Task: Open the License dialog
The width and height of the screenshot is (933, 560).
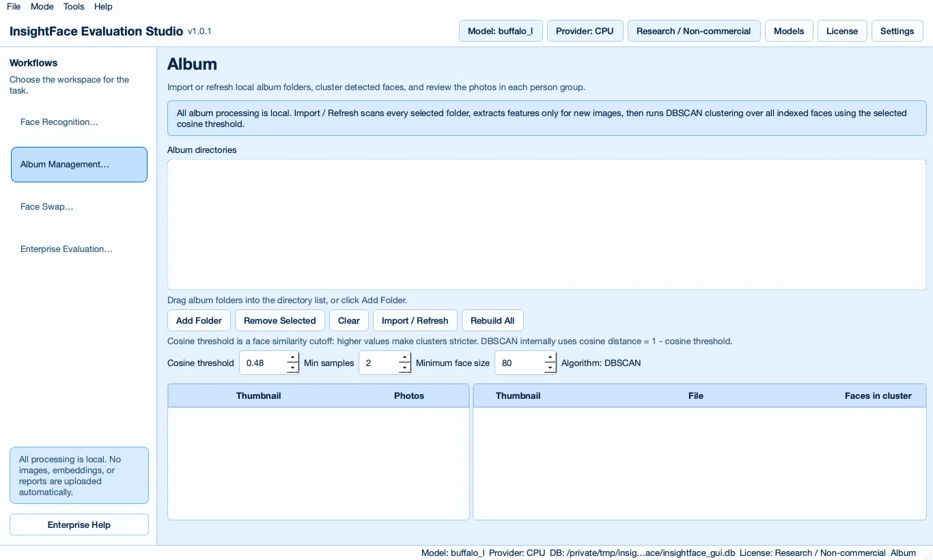Action: [842, 31]
